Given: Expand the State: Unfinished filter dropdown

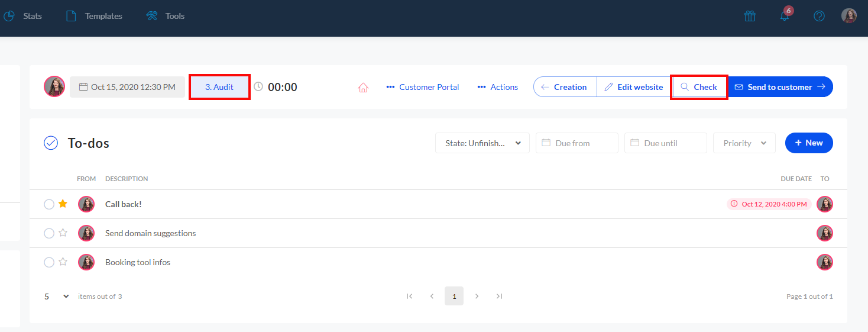Looking at the screenshot, I should click(x=482, y=143).
